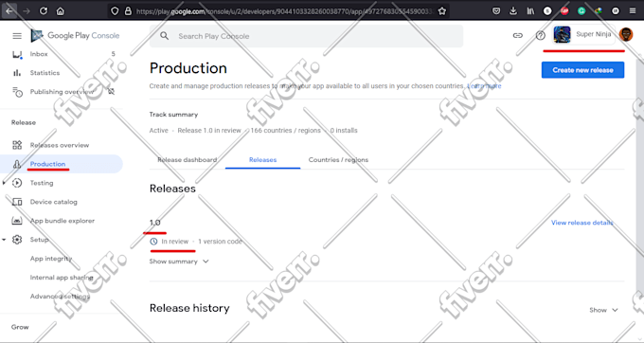Screen dimensions: 644x343
Task: Click the shield tracking protection icon
Action: point(115,11)
